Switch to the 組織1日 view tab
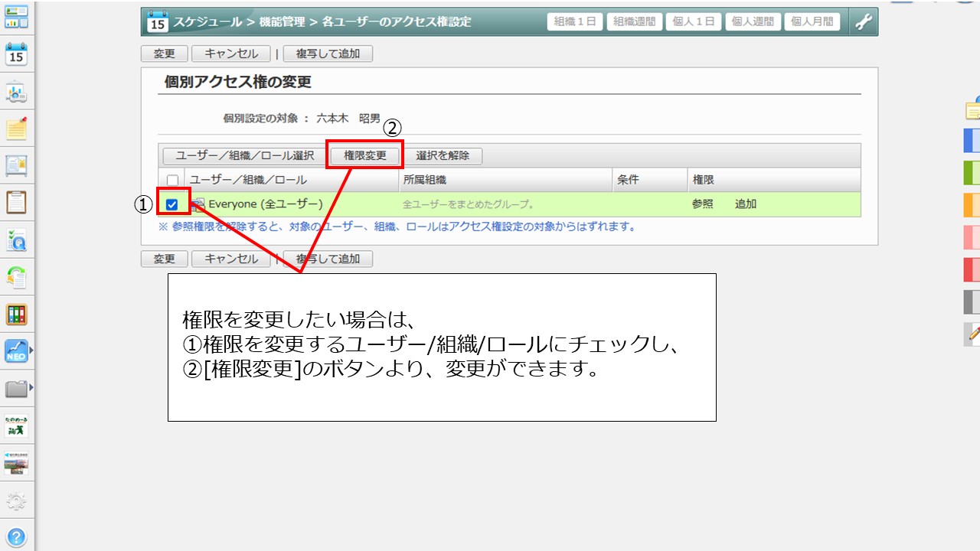The height and width of the screenshot is (551, 980). (576, 21)
